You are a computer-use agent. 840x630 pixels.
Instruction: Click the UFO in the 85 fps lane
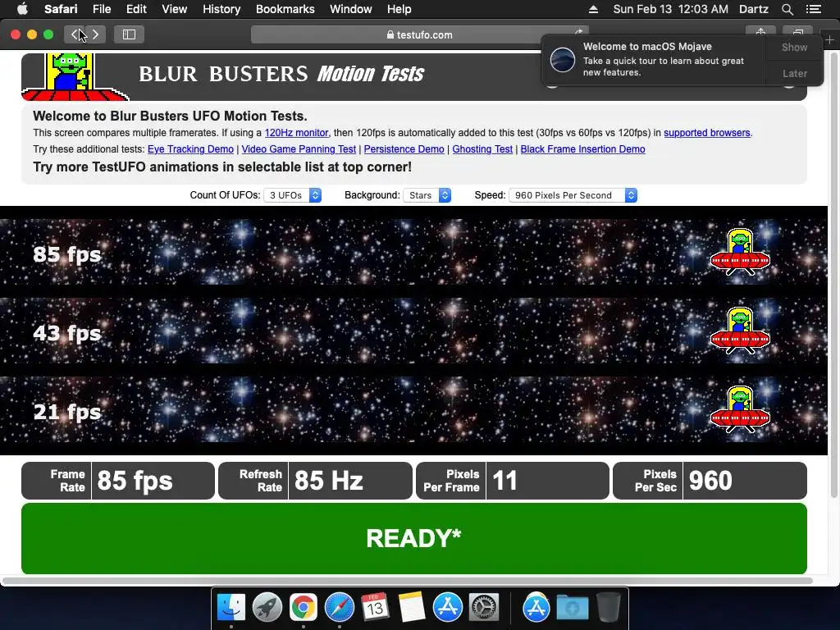point(741,252)
